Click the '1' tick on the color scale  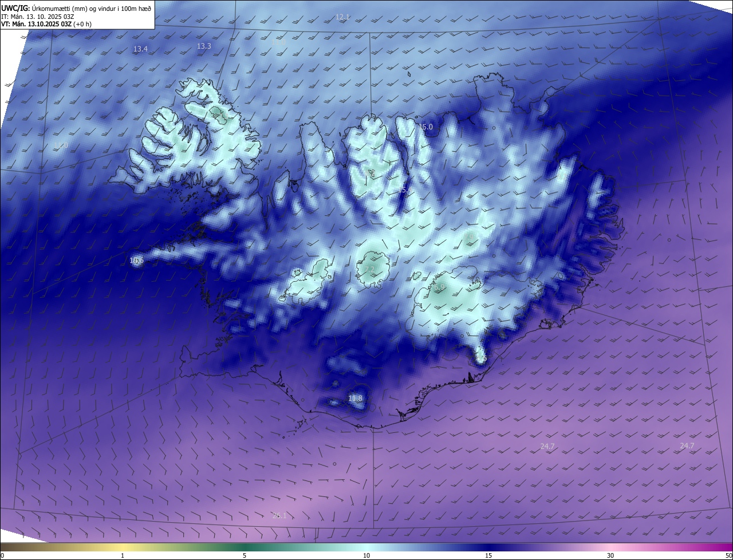point(123,555)
